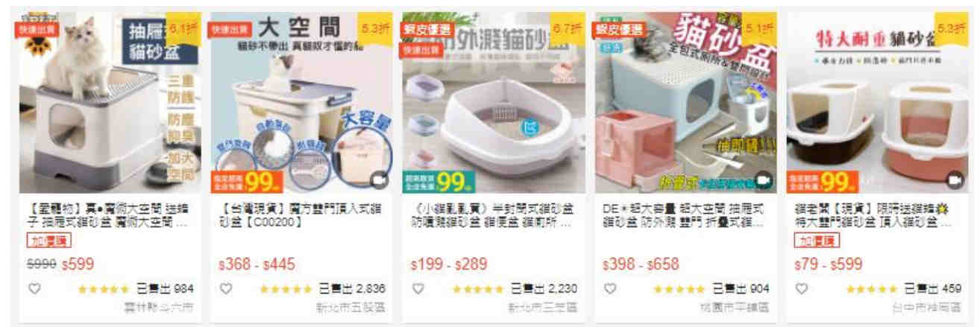Click video camera icon on second product image
This screenshot has height=327, width=980.
[380, 180]
